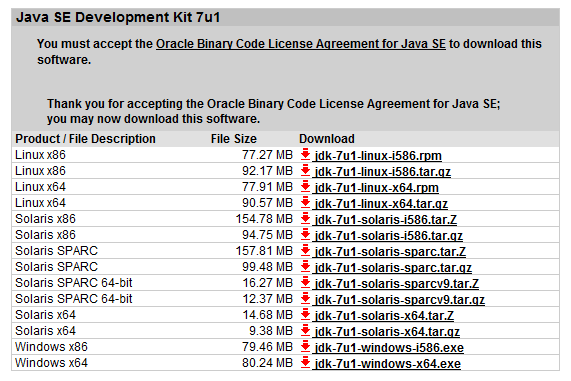Click Solaris SPARC in the 157.81 MB row
Image resolution: width=571 pixels, height=381 pixels.
pyautogui.click(x=56, y=251)
